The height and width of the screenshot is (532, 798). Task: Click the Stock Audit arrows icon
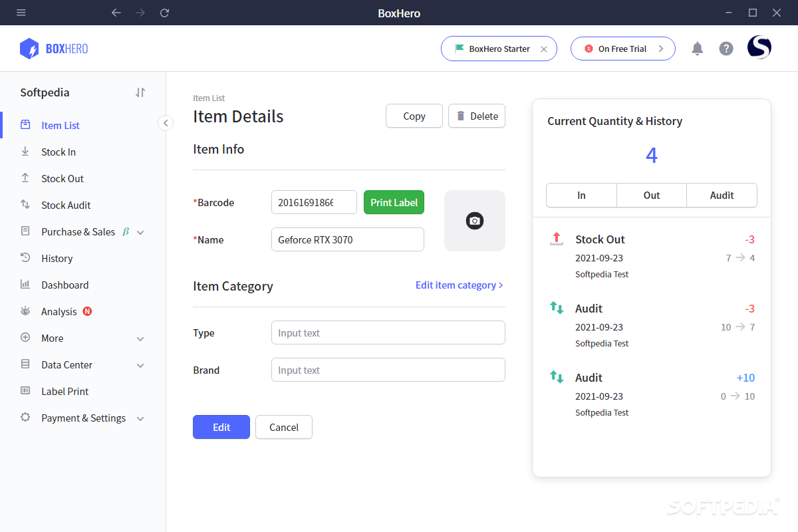[25, 204]
